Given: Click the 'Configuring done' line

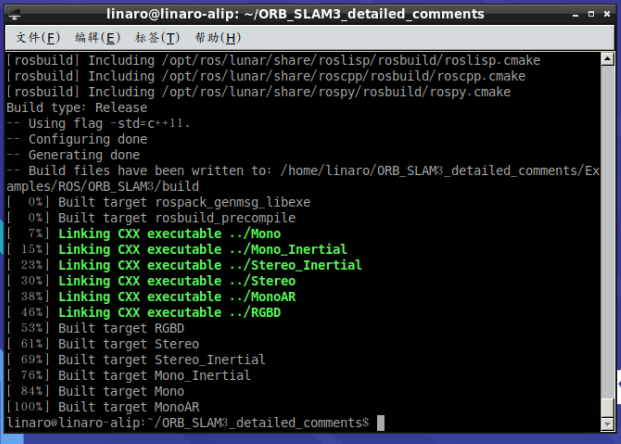Looking at the screenshot, I should (77, 139).
